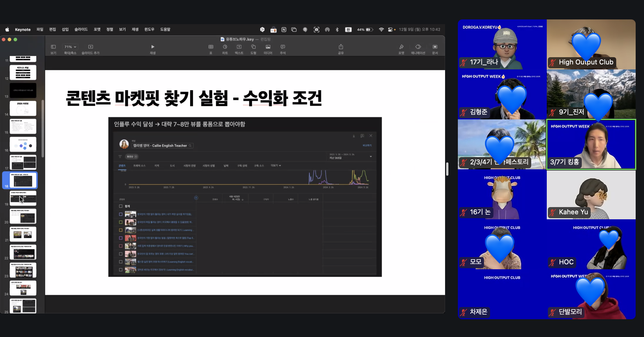Select slide 16 thumbnail in navigator
This screenshot has height=337, width=644.
tap(23, 144)
